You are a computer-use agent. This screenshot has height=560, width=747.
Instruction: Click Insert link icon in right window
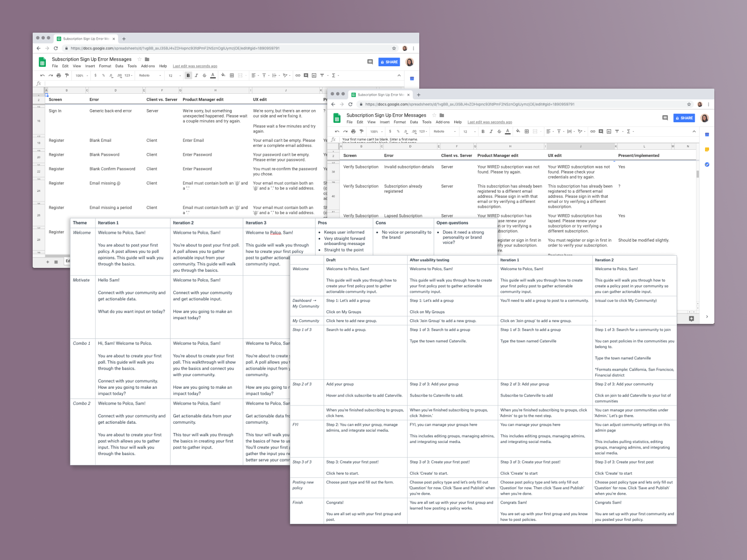(x=592, y=131)
